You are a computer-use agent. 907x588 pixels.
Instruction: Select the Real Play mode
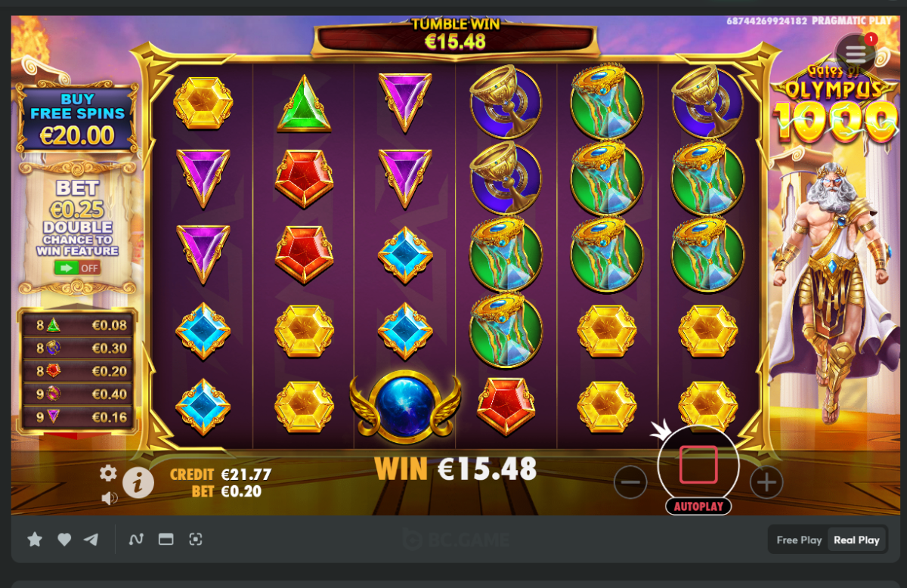click(856, 540)
